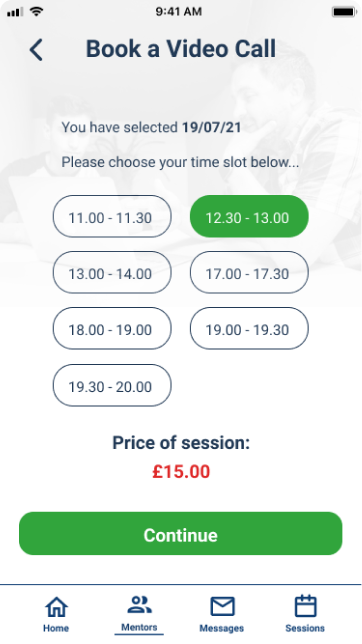Screen dimensions: 362x644
Task: Select the 11.00 - 11.30 time slot
Action: pyautogui.click(x=112, y=216)
